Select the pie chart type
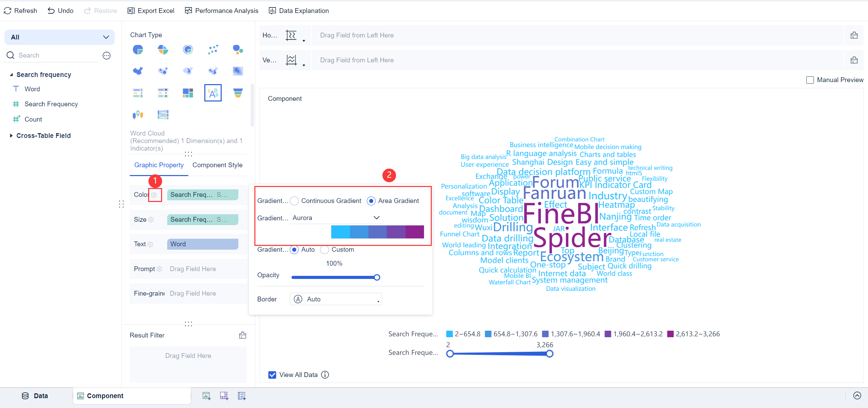Screen dimensions: 868x408 point(138,49)
